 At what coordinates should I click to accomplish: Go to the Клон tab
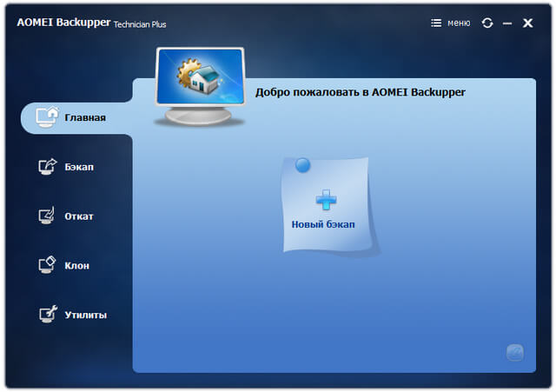pos(64,265)
